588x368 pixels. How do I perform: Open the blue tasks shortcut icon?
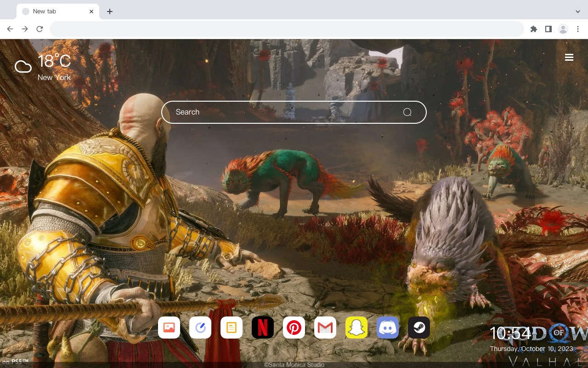200,328
